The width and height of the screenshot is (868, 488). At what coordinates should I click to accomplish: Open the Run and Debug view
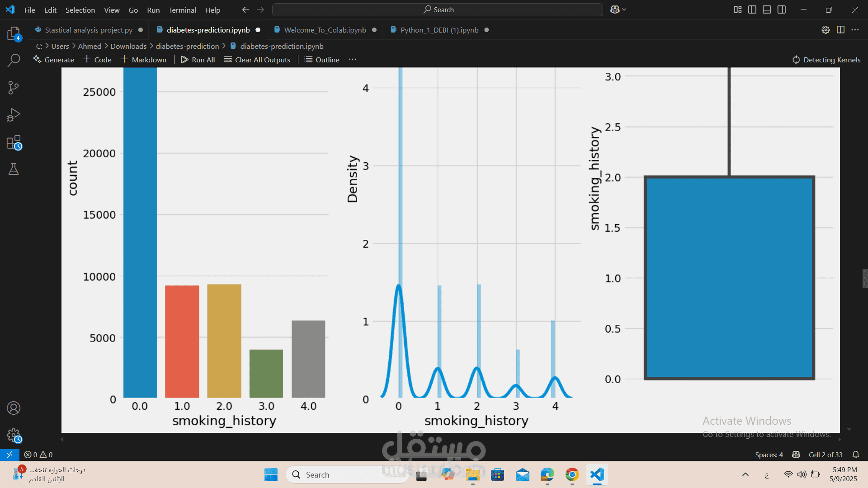14,115
